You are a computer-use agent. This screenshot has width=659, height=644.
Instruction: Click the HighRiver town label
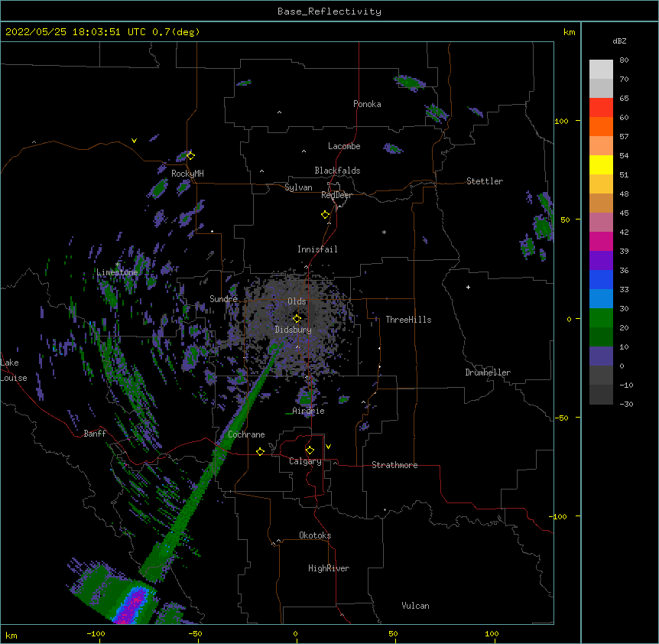tap(328, 568)
